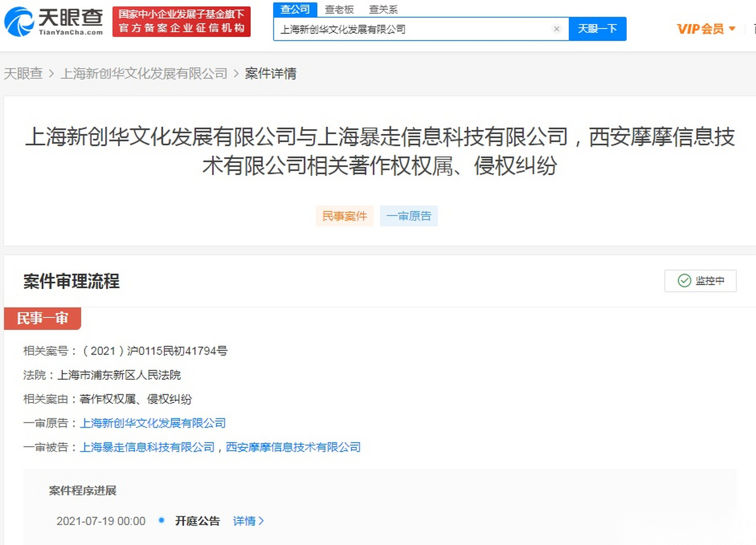Open 上海新创华文化发展有限公司 breadcrumb link
Viewport: 756px width, 545px height.
[x=144, y=73]
